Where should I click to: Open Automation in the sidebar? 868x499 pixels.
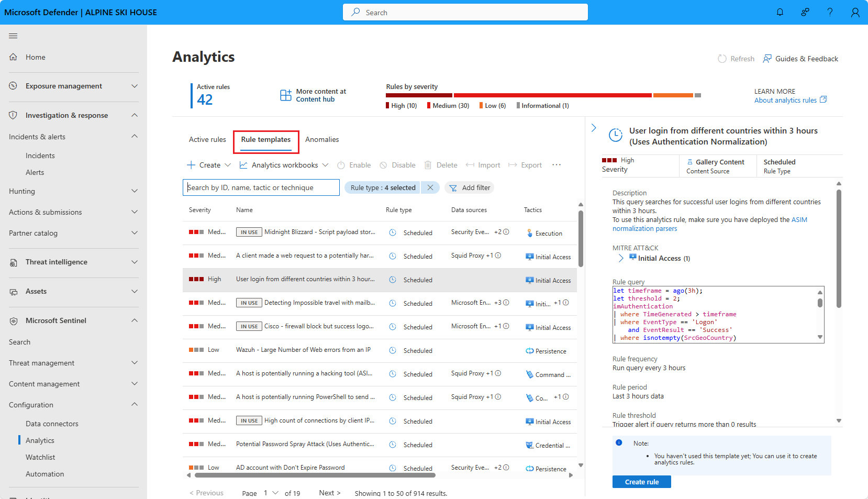point(45,474)
